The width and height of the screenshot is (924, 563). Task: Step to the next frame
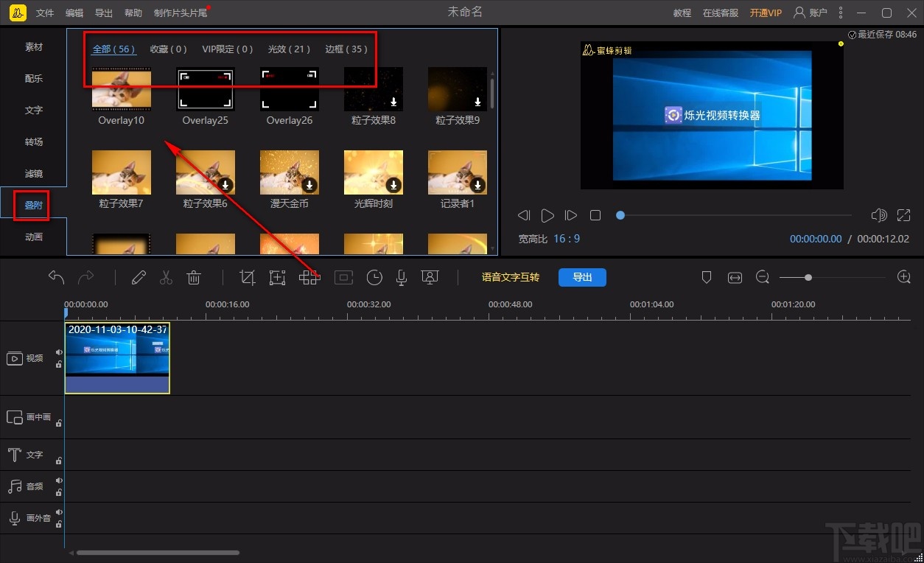pyautogui.click(x=571, y=215)
